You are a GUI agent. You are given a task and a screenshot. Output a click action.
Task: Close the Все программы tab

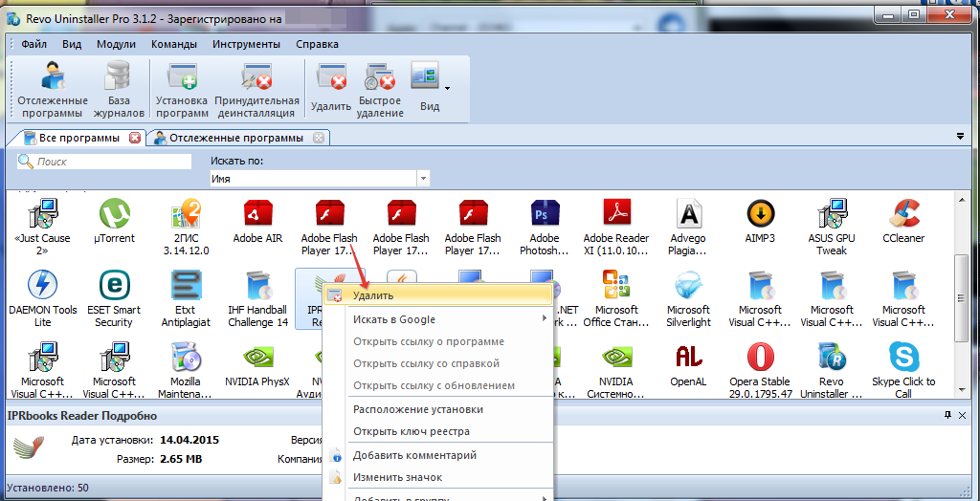(x=134, y=138)
